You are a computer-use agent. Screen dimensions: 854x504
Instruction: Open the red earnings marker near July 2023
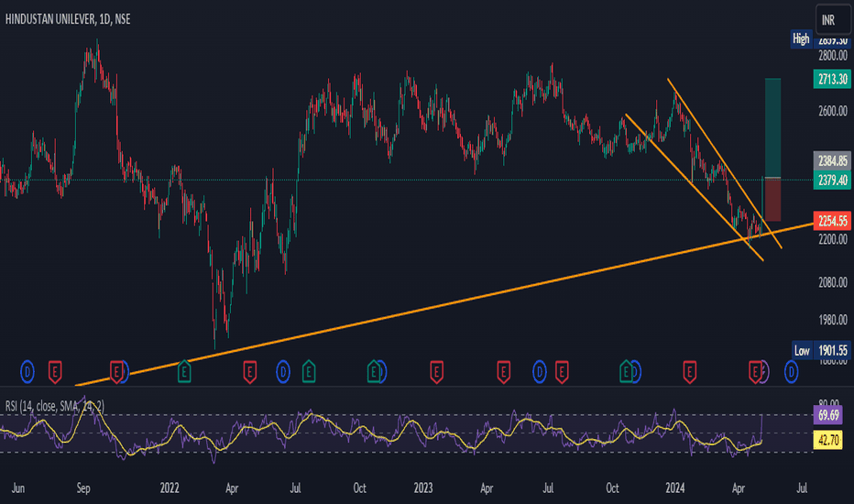click(x=562, y=372)
